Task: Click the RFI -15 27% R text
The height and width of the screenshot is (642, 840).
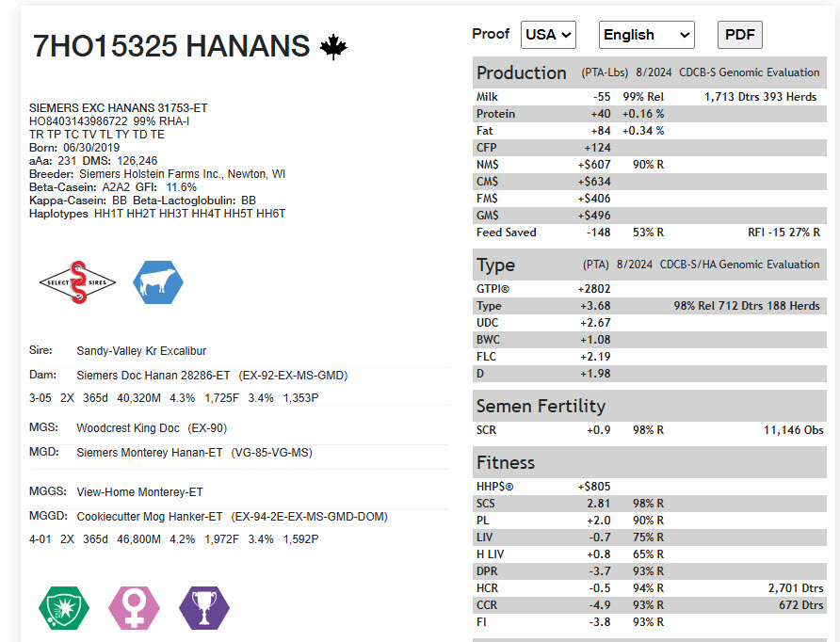Action: (783, 233)
